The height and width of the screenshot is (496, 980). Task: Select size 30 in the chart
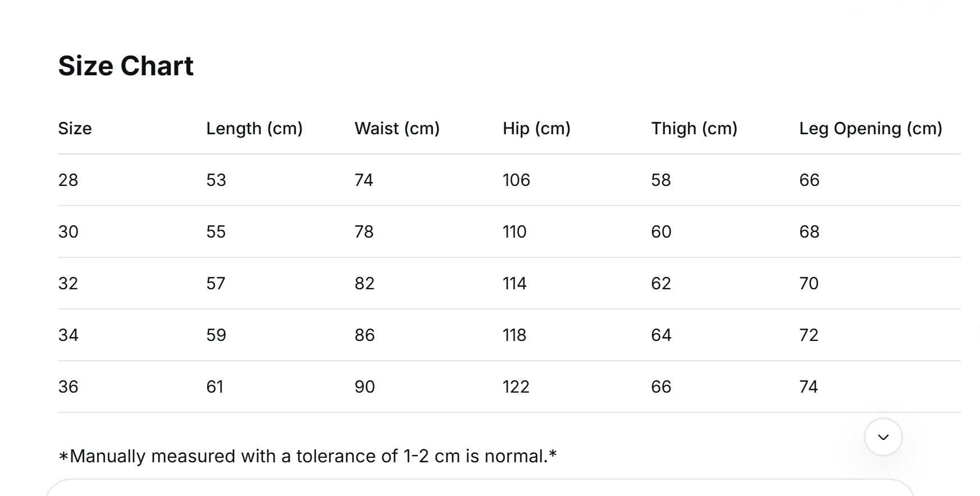[68, 231]
